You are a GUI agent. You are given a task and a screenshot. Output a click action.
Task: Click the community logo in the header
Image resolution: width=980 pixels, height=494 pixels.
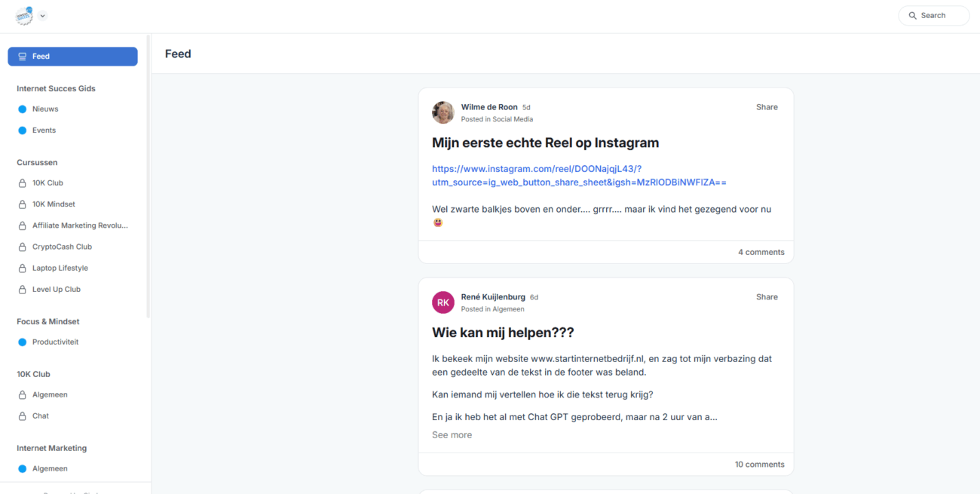pyautogui.click(x=24, y=15)
